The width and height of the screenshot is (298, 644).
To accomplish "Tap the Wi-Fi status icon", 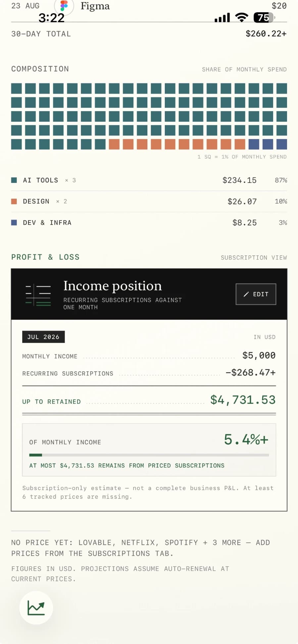I will coord(242,18).
